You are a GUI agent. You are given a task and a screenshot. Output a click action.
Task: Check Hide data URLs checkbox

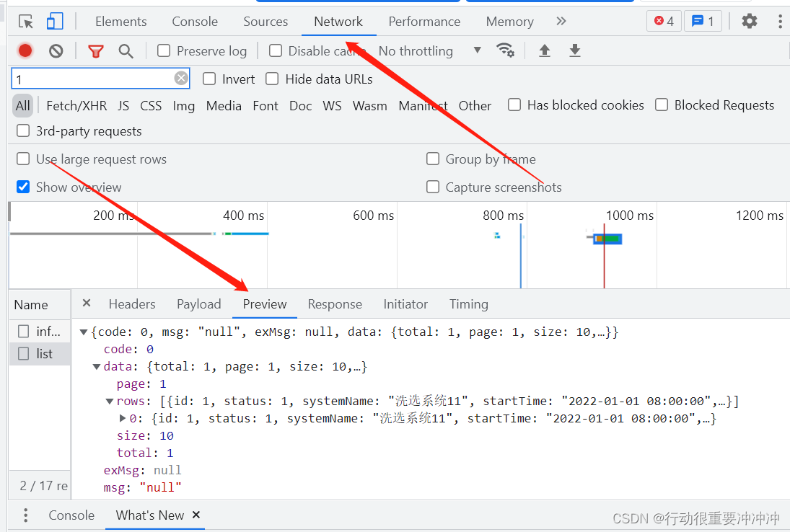point(272,79)
